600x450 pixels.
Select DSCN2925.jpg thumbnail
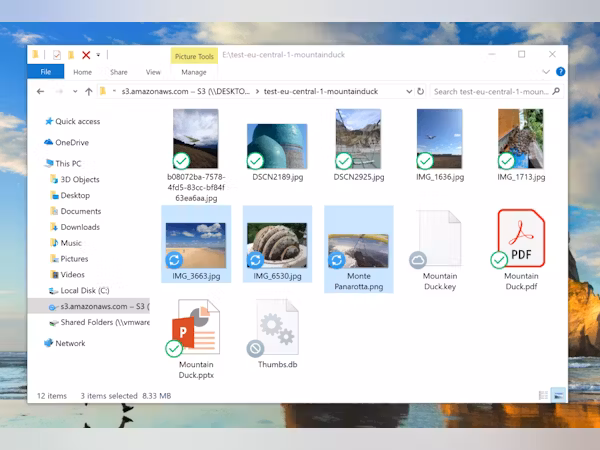[359, 139]
